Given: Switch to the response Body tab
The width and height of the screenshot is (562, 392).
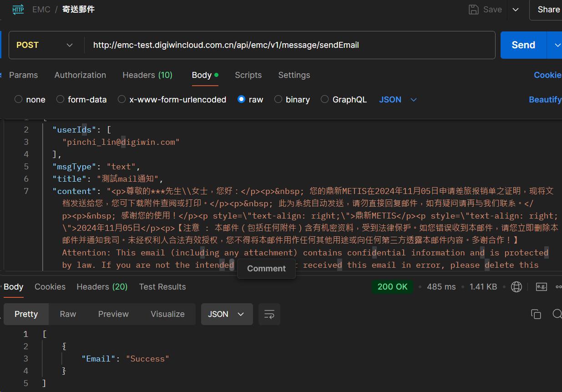Looking at the screenshot, I should [x=13, y=287].
